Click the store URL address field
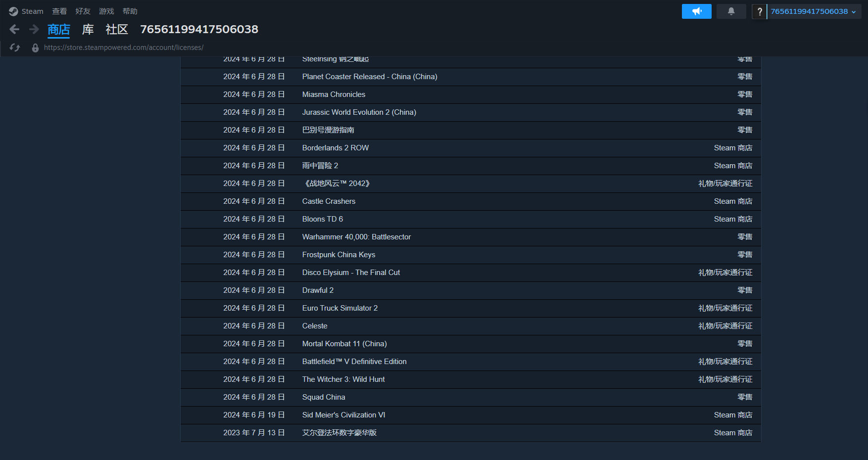The height and width of the screenshot is (460, 868). (x=124, y=47)
